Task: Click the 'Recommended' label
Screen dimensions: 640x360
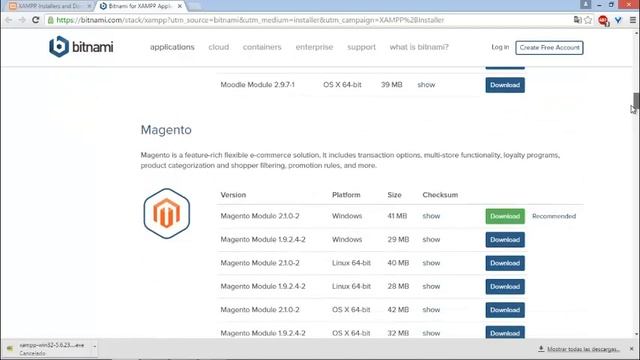Action: (x=554, y=216)
